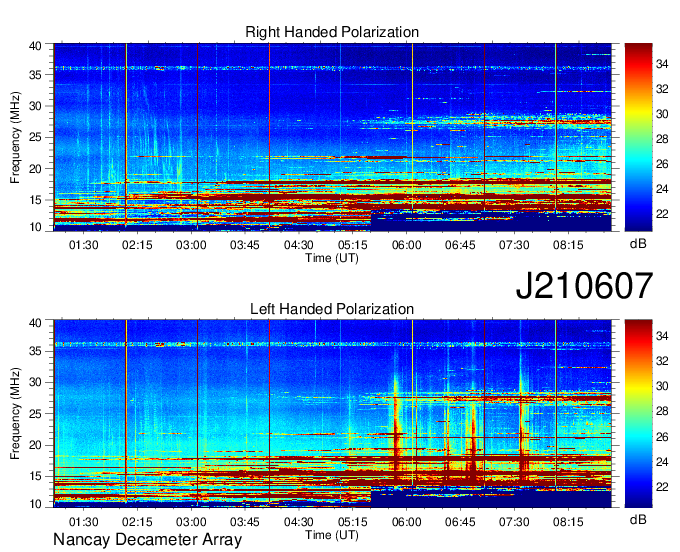This screenshot has height=552, width=680.
Task: Click 32 dB tick on left-handed colorbar
Action: [662, 361]
